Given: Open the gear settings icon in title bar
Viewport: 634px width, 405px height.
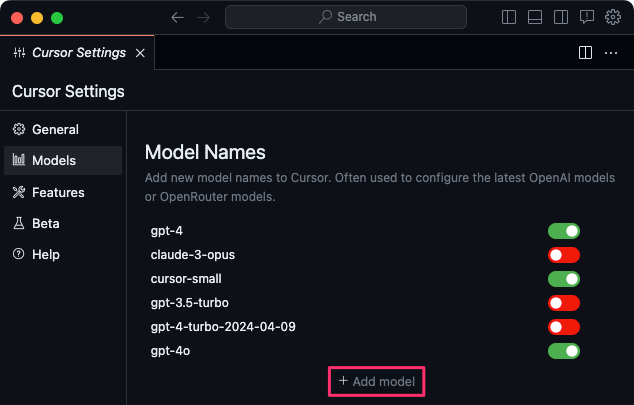Looking at the screenshot, I should (x=613, y=17).
